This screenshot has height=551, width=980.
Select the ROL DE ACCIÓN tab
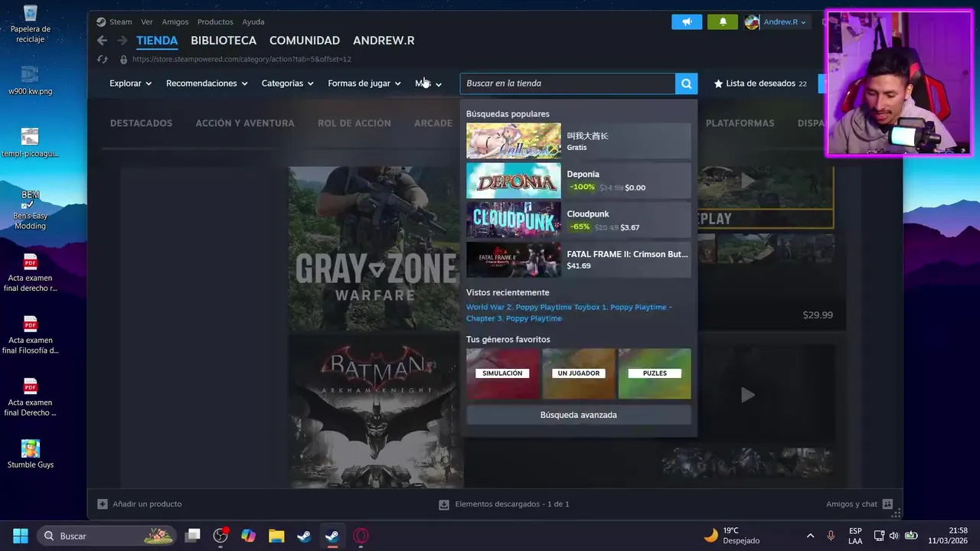[354, 123]
